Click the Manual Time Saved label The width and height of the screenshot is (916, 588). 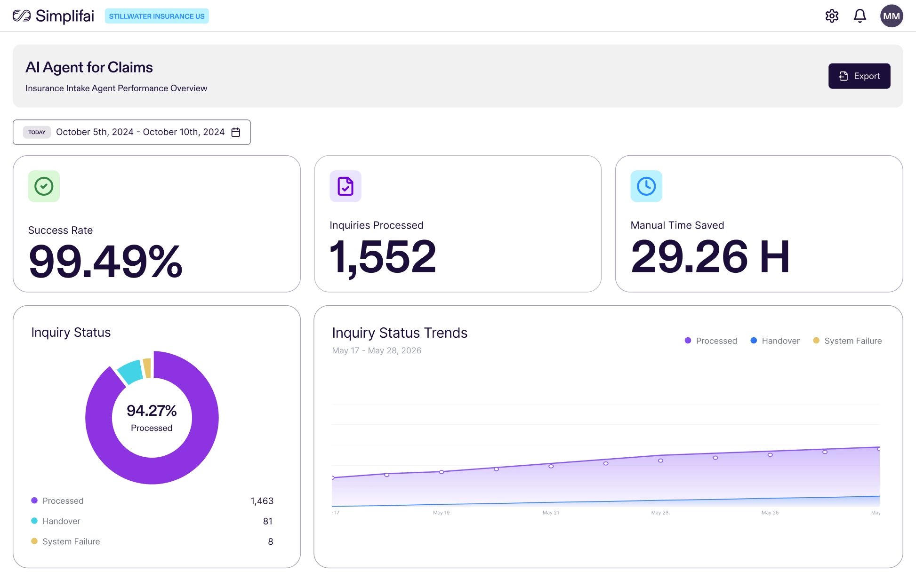coord(677,225)
